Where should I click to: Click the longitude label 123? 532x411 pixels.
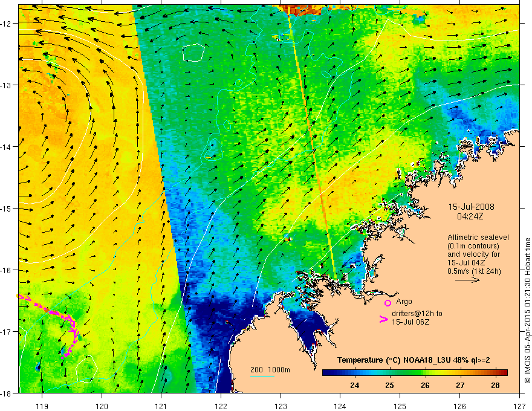(281, 406)
